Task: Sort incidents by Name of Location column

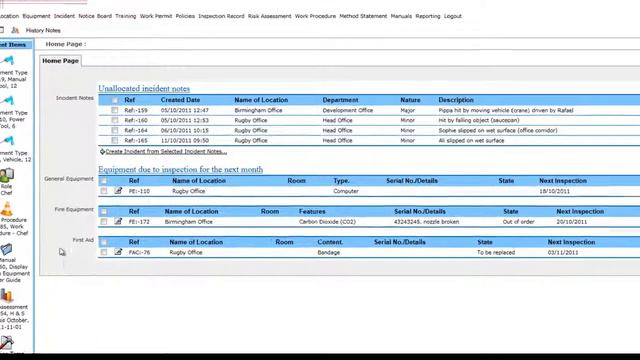Action: pos(261,100)
